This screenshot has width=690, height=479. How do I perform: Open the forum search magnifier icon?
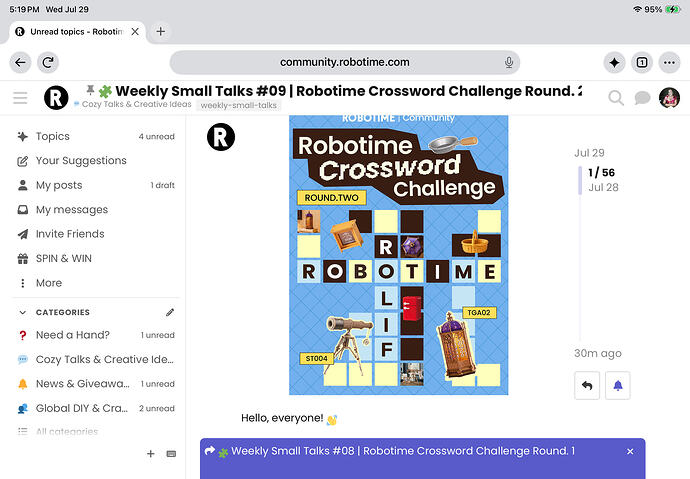click(x=616, y=98)
